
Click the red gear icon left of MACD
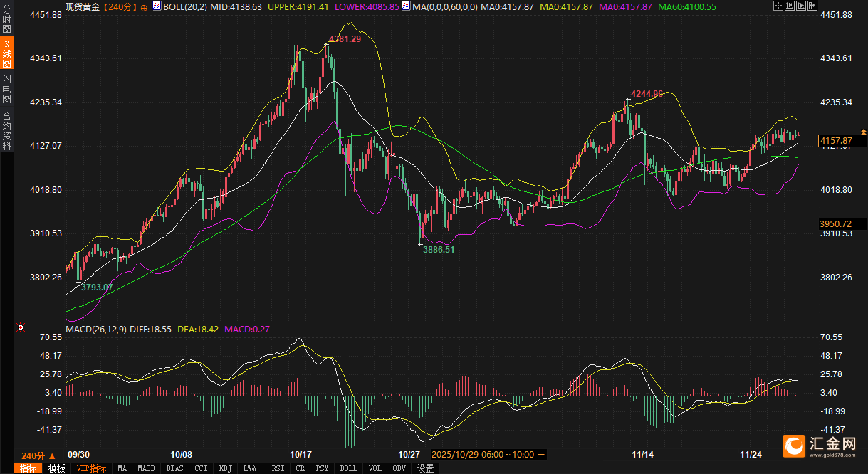coord(21,328)
